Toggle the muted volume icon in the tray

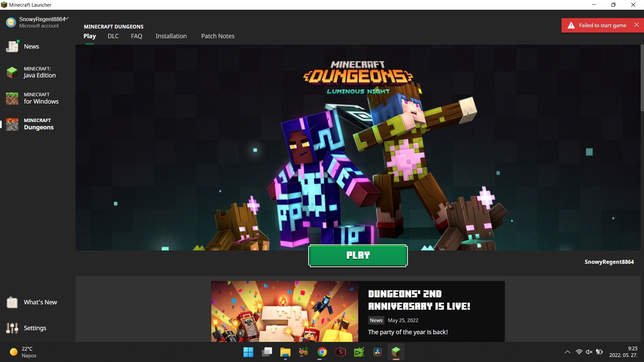point(589,352)
